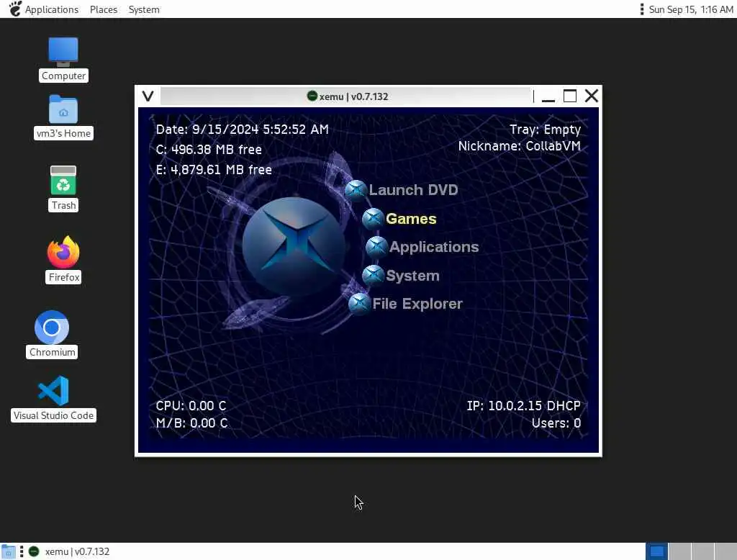Click the panel handle dots beside the clock
The image size is (737, 560).
pos(641,9)
